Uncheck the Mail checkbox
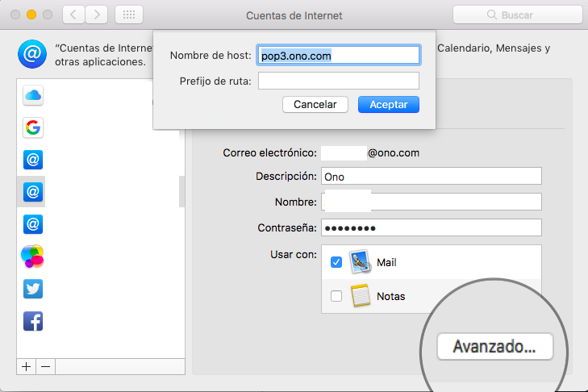588x392 pixels. point(336,262)
